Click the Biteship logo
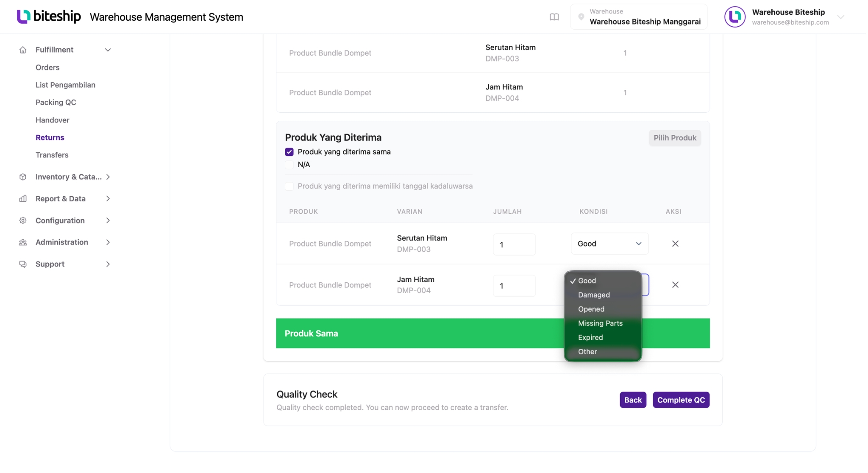 [49, 17]
